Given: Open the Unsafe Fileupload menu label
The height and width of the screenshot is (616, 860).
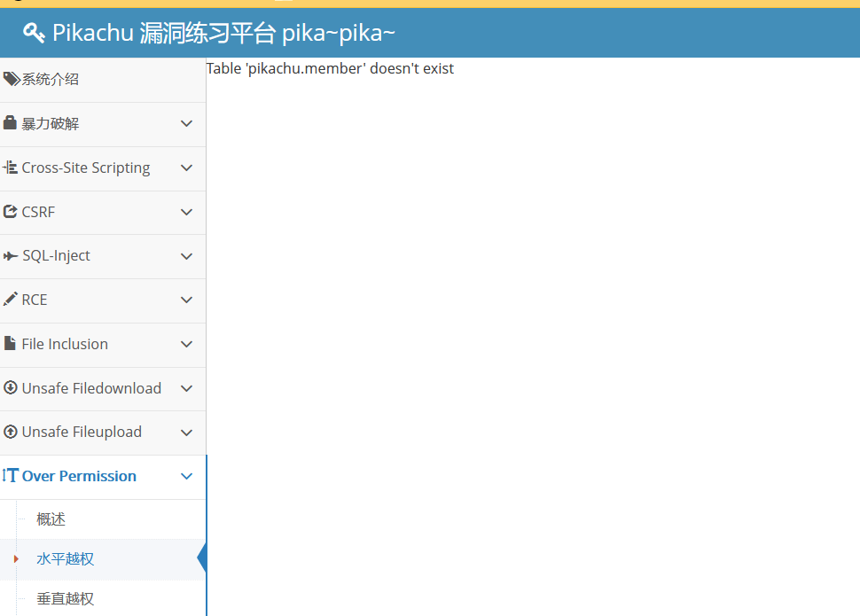Looking at the screenshot, I should (82, 433).
